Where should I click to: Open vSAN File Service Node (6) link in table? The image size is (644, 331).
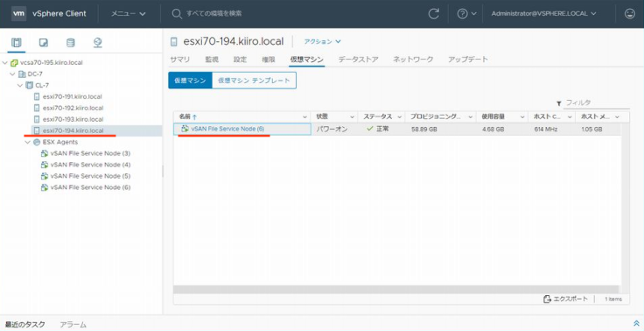227,129
